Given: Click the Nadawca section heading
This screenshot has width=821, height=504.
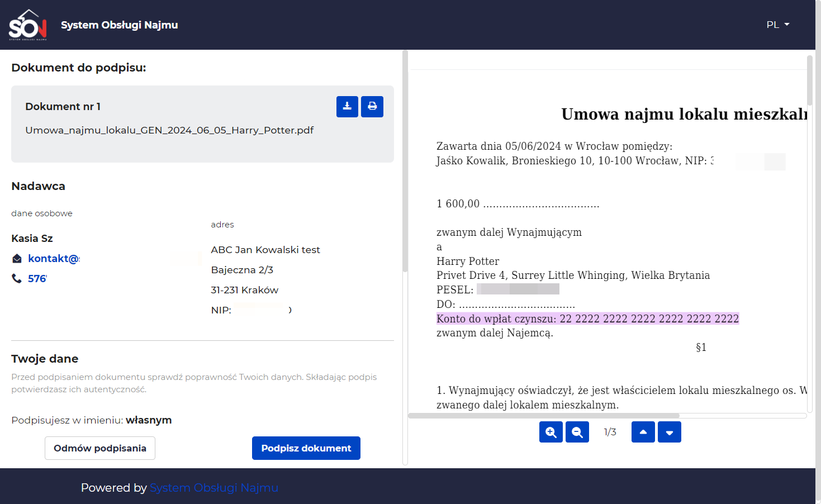Looking at the screenshot, I should (x=39, y=186).
